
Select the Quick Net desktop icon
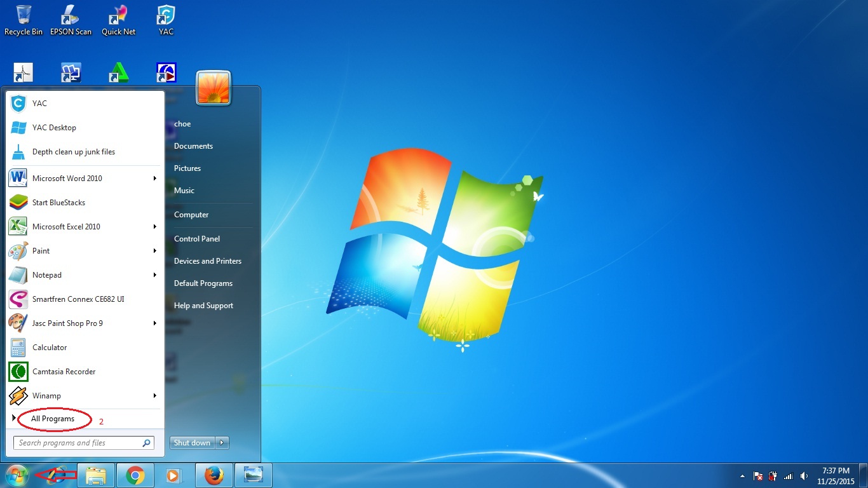[x=119, y=20]
